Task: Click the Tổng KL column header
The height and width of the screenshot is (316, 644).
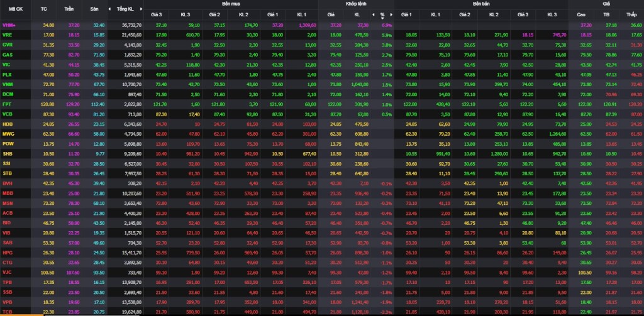Action: 125,9
